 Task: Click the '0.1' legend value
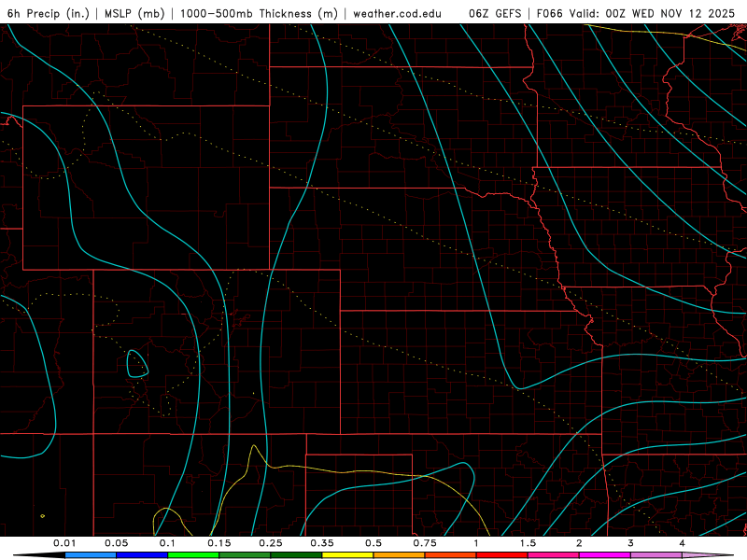pyautogui.click(x=167, y=543)
